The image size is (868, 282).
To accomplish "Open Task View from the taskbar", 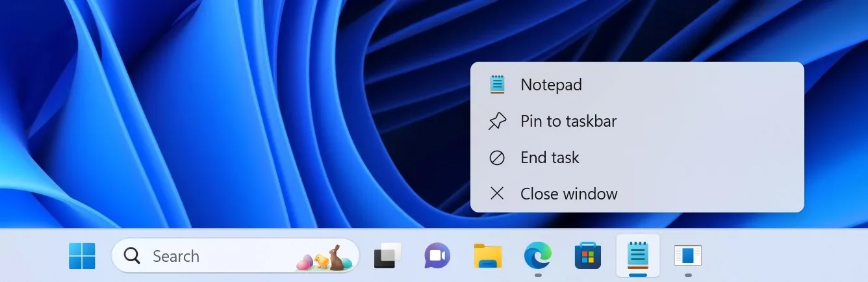I will tap(387, 256).
